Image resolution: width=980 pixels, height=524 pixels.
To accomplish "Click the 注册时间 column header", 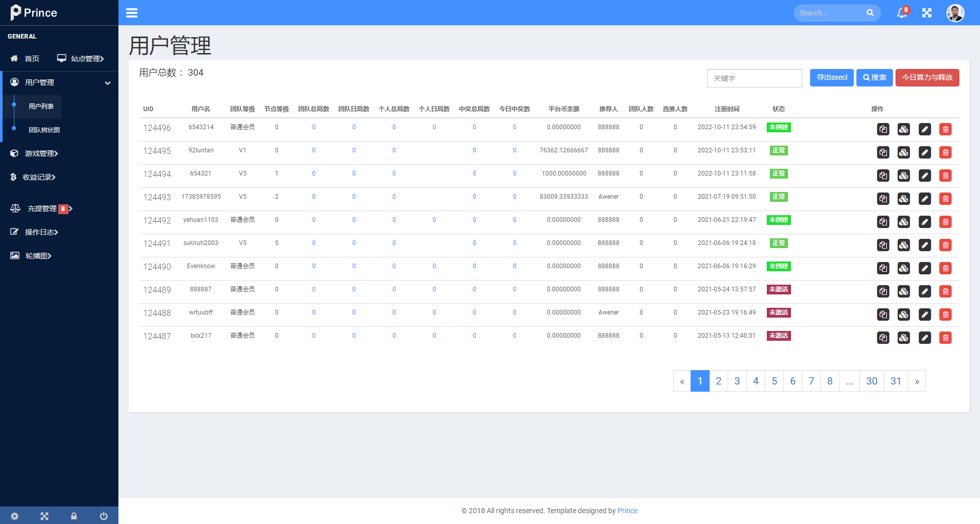I will 727,109.
